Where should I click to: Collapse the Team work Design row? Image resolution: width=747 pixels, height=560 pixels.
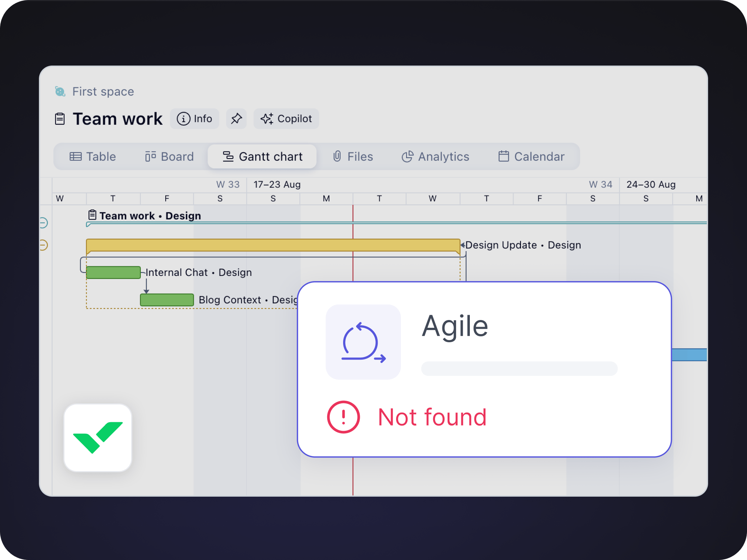tap(43, 223)
